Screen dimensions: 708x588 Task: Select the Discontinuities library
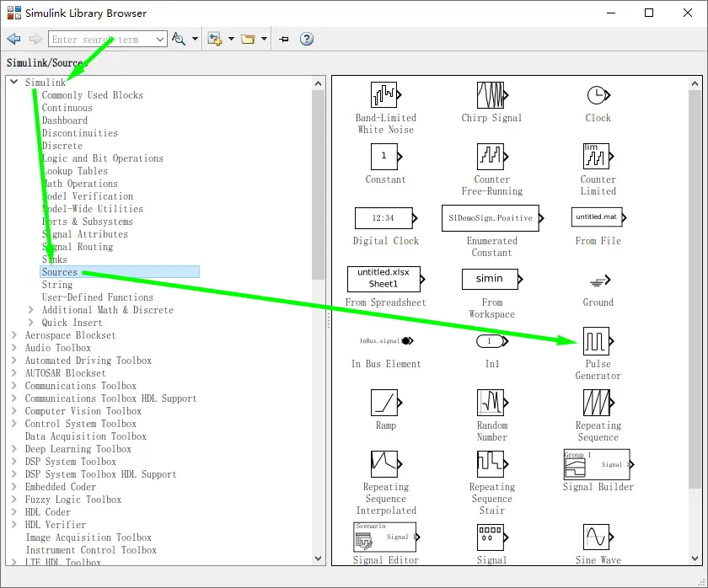80,133
